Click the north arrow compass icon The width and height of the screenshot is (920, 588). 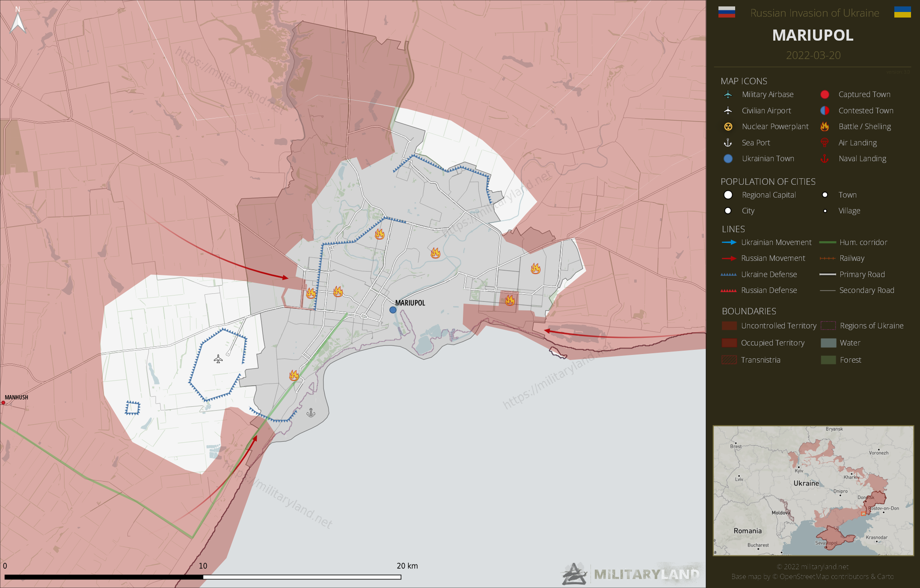coord(18,21)
